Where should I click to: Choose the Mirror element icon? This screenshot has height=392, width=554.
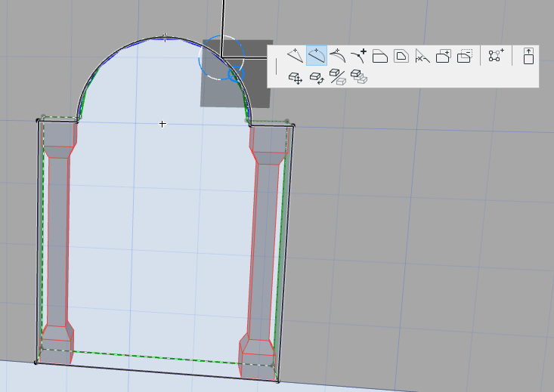click(338, 76)
